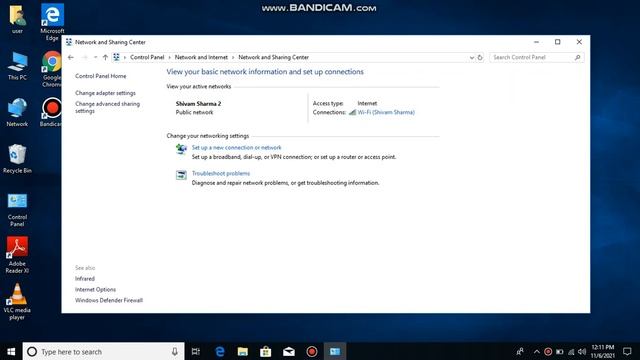Screen dimensions: 640x360
Task: Click Control Panel taskbar button
Action: (335, 351)
